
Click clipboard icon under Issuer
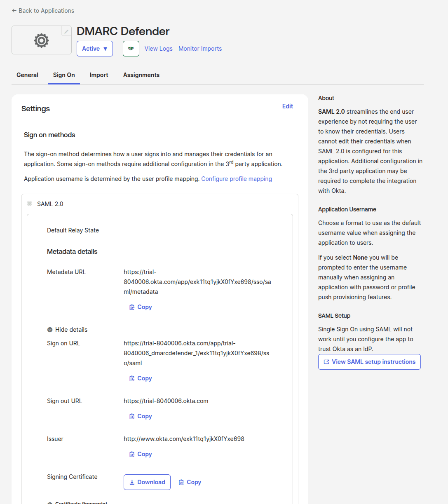coord(132,454)
